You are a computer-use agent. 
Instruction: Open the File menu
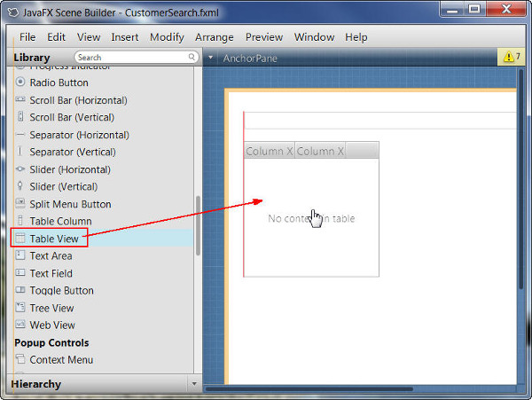pyautogui.click(x=27, y=37)
